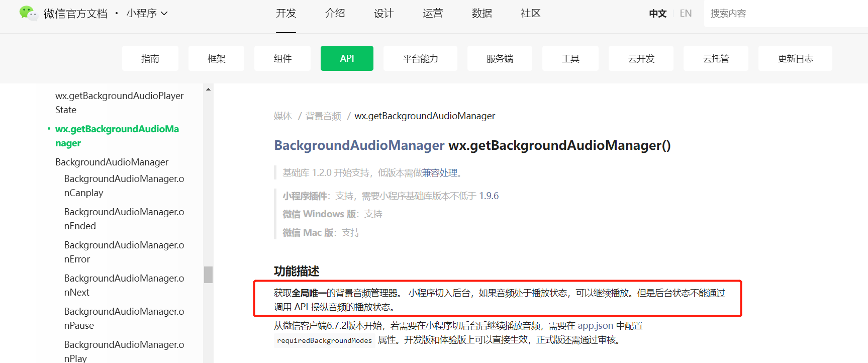Open the 小程序 dropdown menu

pos(147,14)
